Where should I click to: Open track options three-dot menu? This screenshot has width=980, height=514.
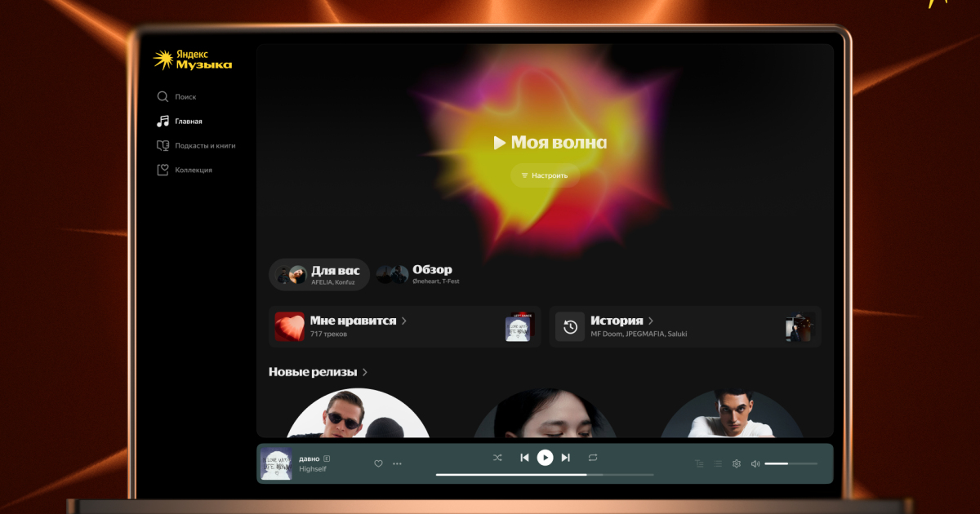[x=398, y=463]
